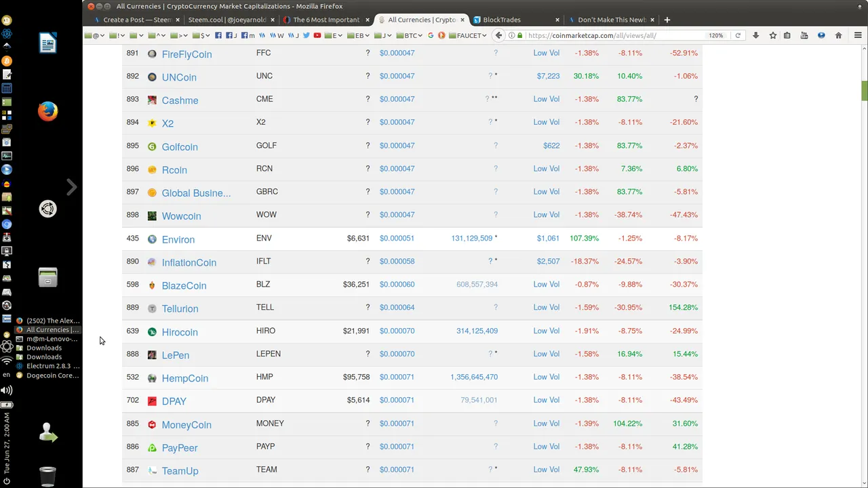Click the keyboard layout en indicator

click(7, 375)
